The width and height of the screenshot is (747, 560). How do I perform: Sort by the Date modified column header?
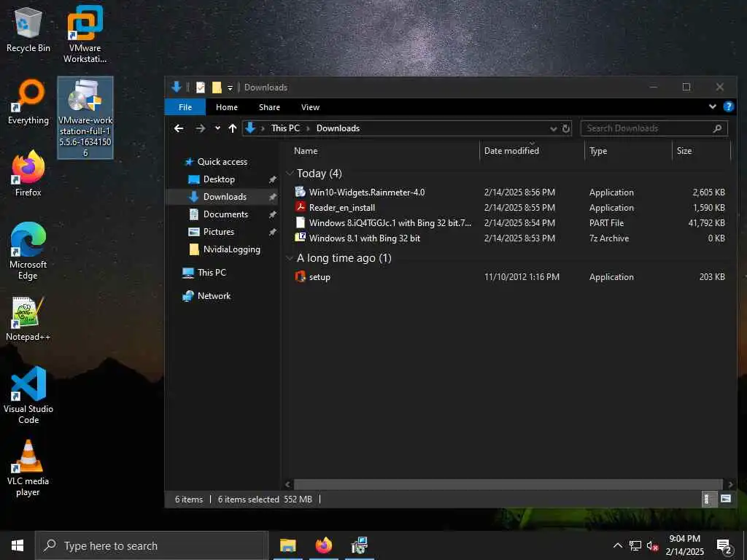(532, 150)
